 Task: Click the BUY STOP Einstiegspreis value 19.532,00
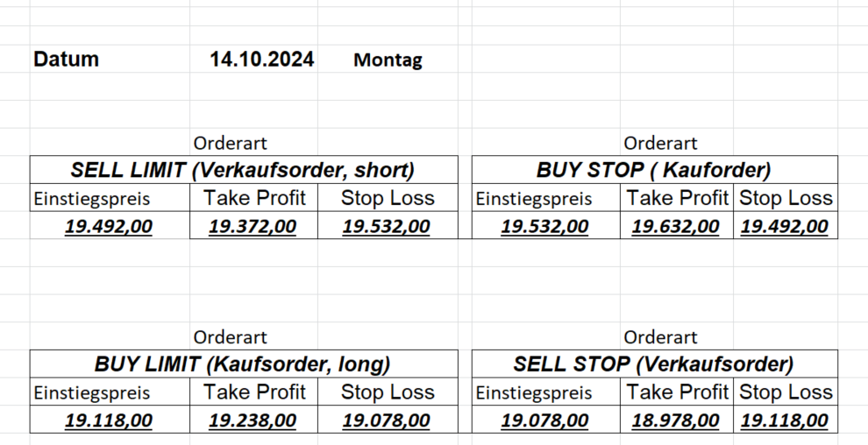pyautogui.click(x=544, y=227)
